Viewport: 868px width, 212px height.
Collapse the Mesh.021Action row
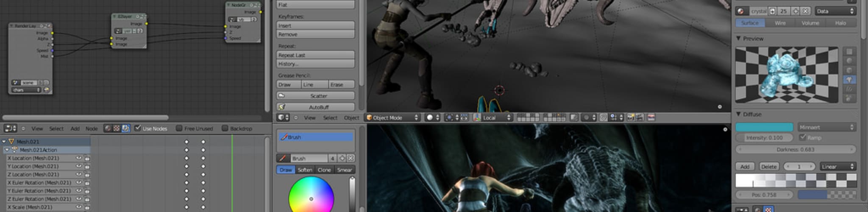click(x=7, y=150)
